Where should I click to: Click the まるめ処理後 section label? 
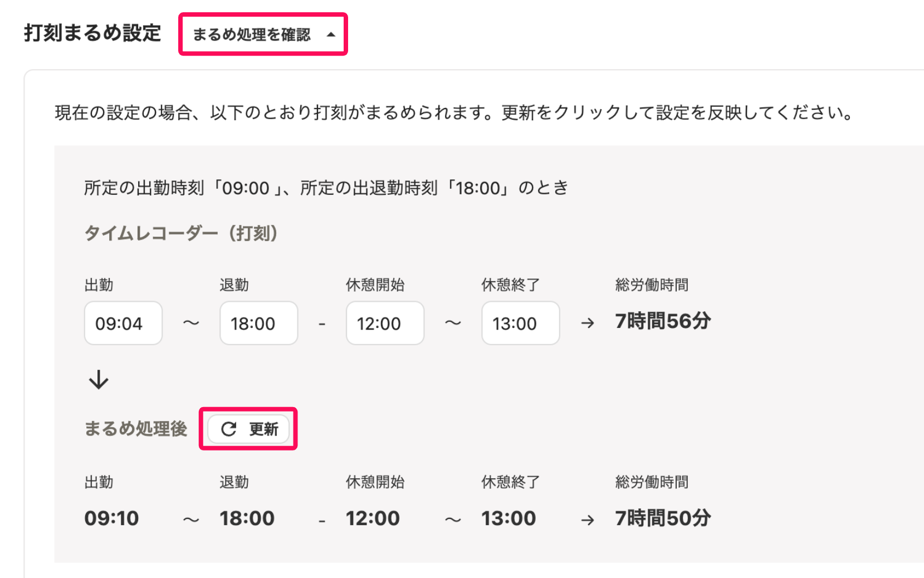tap(136, 429)
